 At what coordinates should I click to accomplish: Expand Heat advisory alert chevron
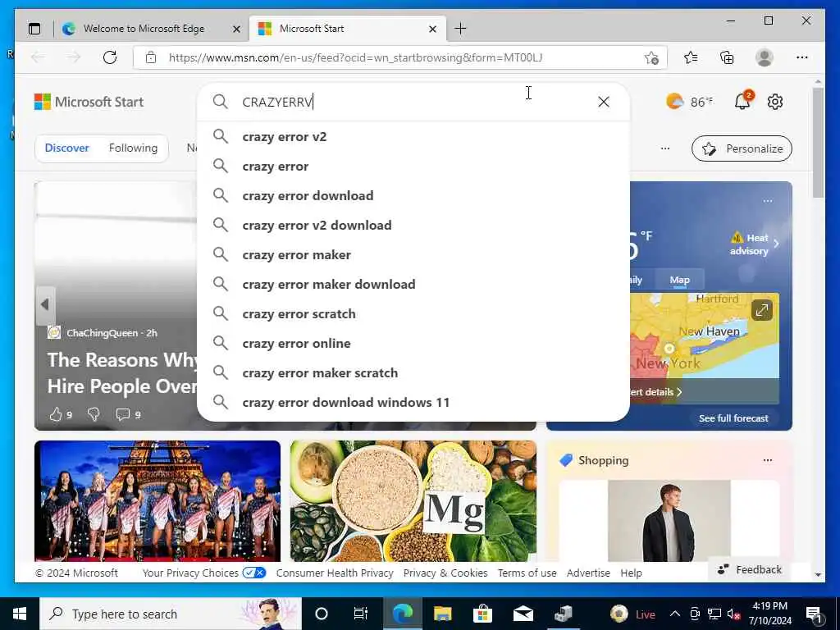[776, 244]
